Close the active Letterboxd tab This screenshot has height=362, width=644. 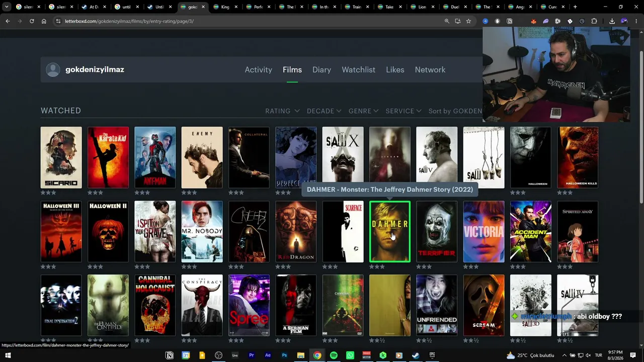pos(203,7)
